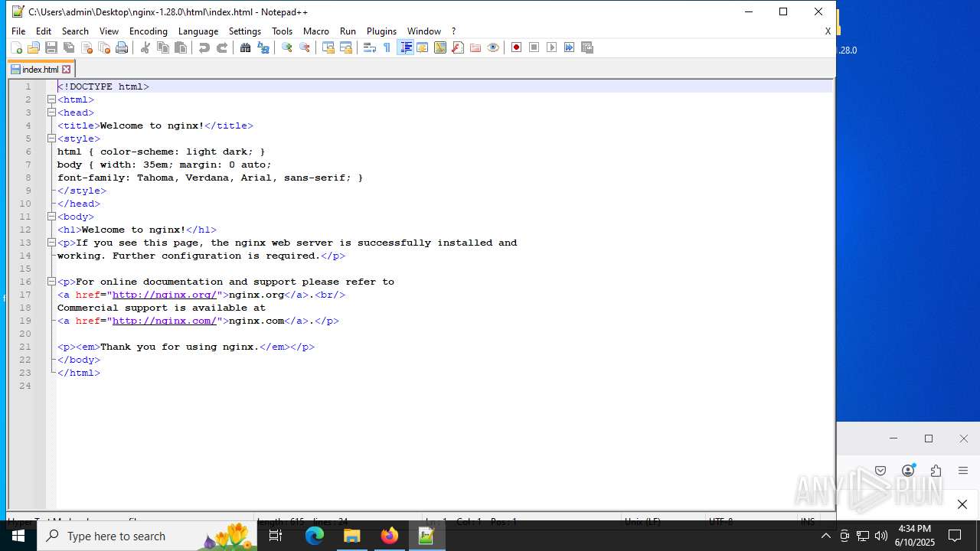Toggle synchronize vertical scrolling icon

coord(328,47)
